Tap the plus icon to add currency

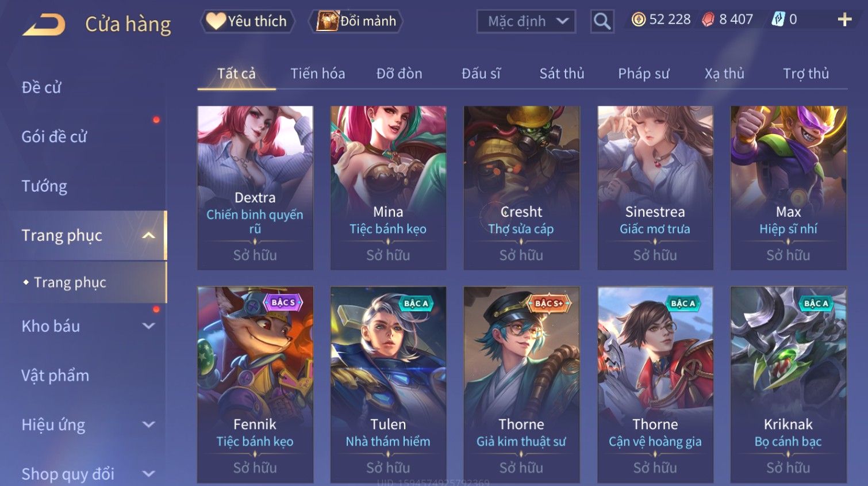point(844,20)
